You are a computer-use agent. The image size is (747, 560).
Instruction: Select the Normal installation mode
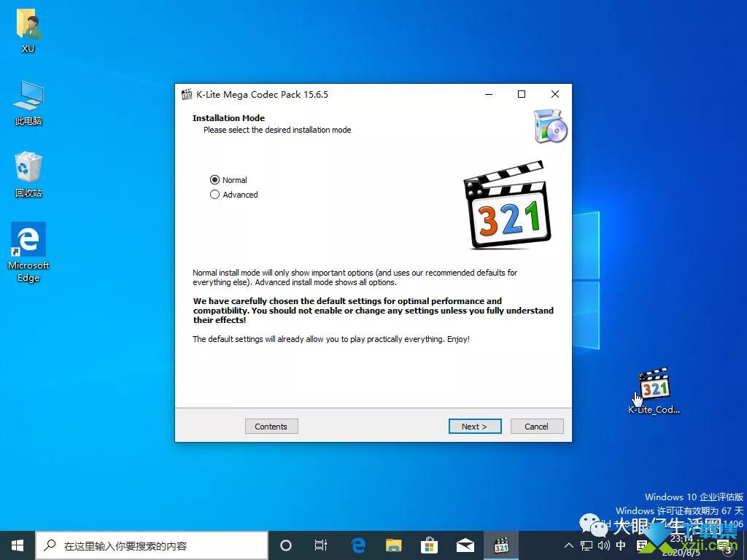[228, 180]
